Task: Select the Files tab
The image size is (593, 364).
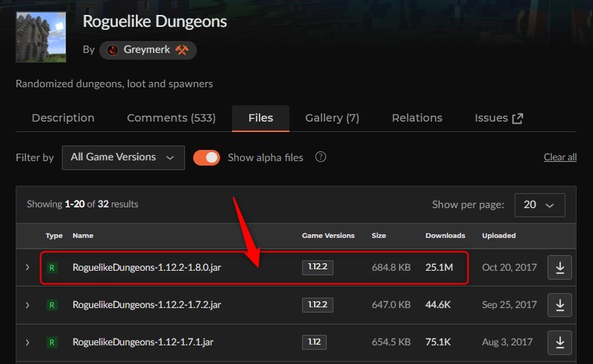Action: tap(260, 118)
